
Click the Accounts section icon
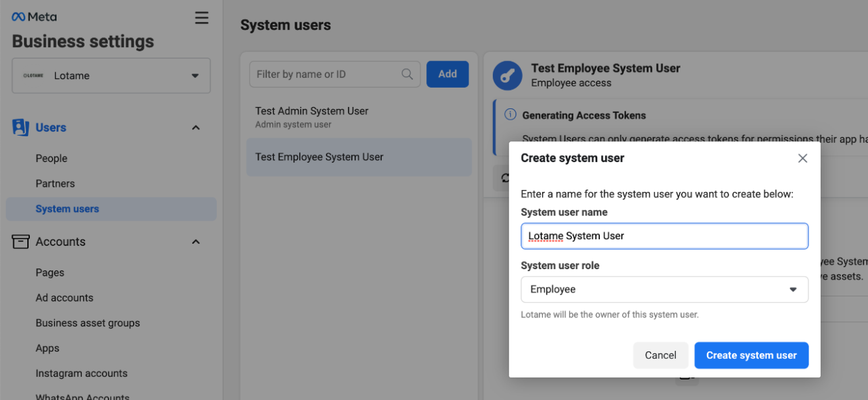click(x=21, y=242)
